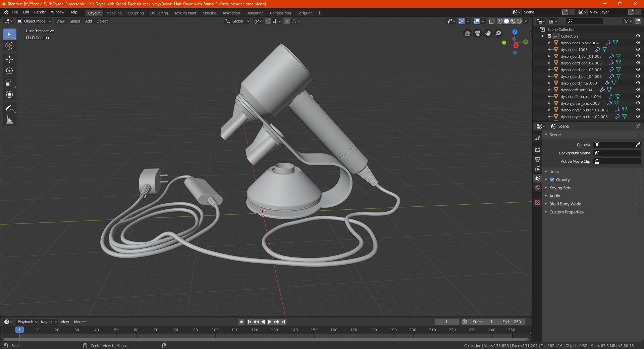Switch to wireframe viewport shading
644x349 pixels.
click(500, 21)
